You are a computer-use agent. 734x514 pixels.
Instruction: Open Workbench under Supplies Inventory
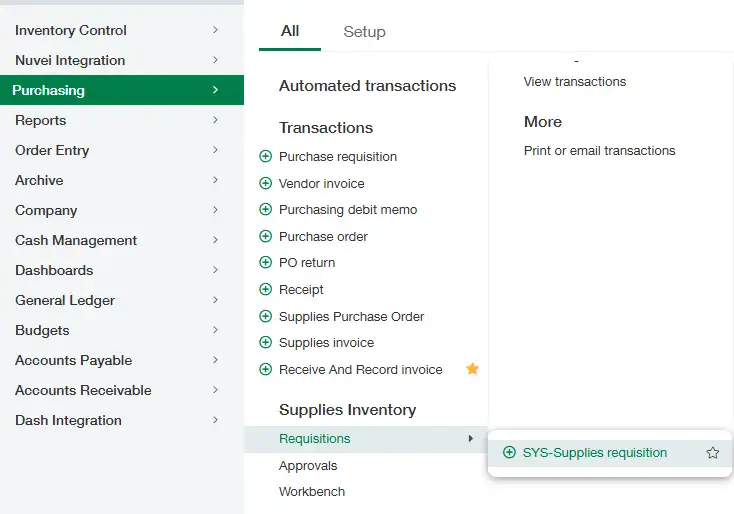(312, 492)
